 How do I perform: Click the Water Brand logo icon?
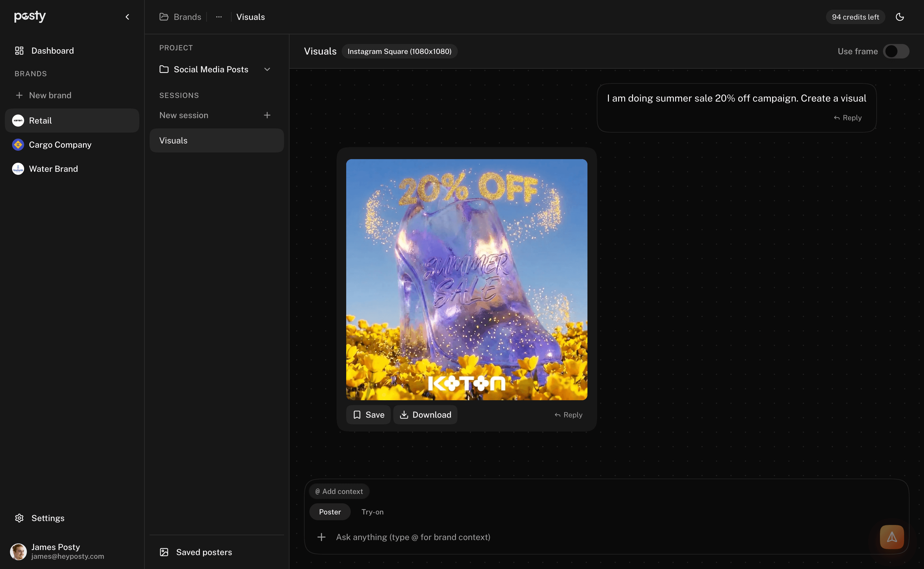tap(18, 168)
